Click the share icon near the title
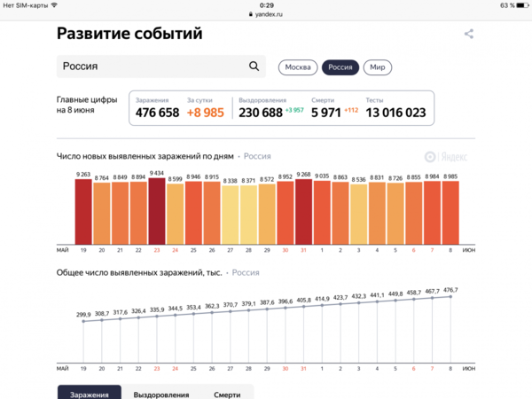Image resolution: width=532 pixels, height=399 pixels. coord(469,35)
